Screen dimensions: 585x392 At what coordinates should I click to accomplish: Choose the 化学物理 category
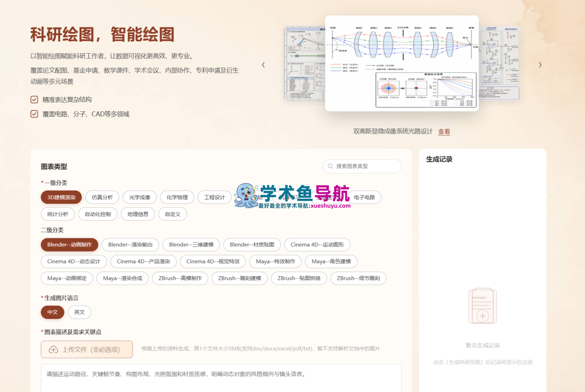click(177, 197)
